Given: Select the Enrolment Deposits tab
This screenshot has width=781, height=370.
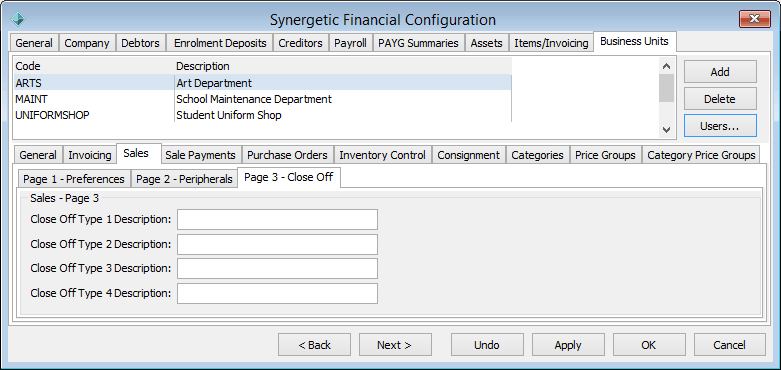Looking at the screenshot, I should tap(220, 43).
